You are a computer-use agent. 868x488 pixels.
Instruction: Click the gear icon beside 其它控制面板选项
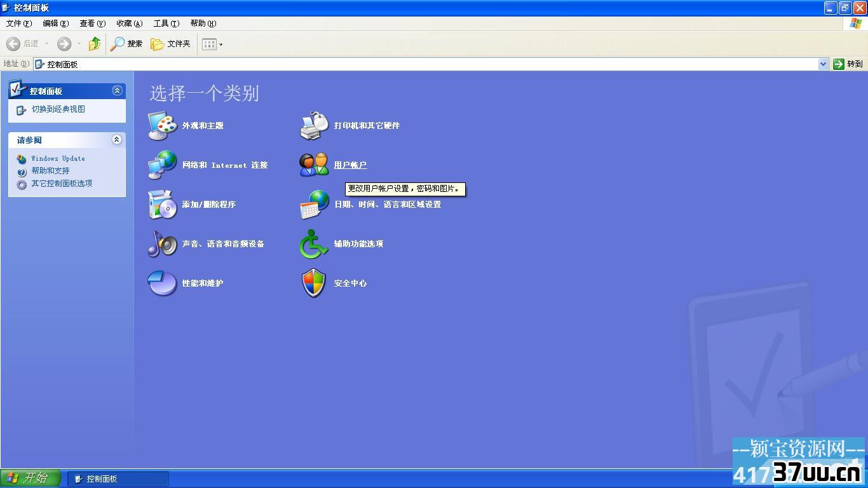pyautogui.click(x=22, y=185)
